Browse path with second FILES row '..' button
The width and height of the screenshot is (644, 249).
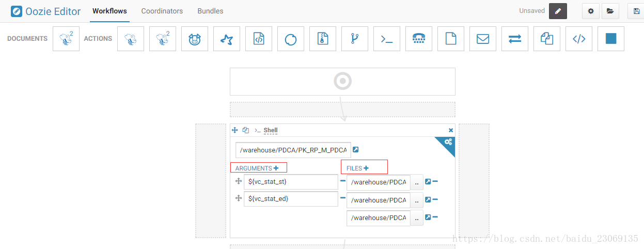click(417, 200)
